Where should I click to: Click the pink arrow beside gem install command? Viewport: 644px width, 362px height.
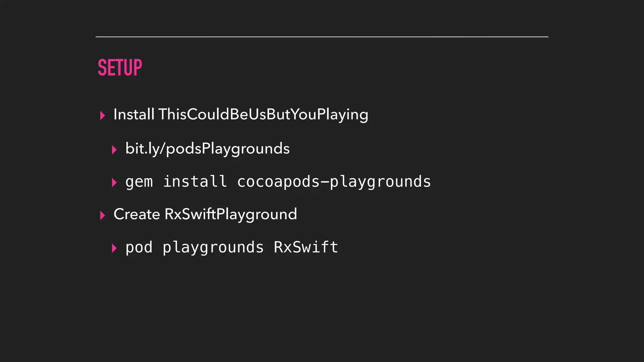click(x=114, y=182)
